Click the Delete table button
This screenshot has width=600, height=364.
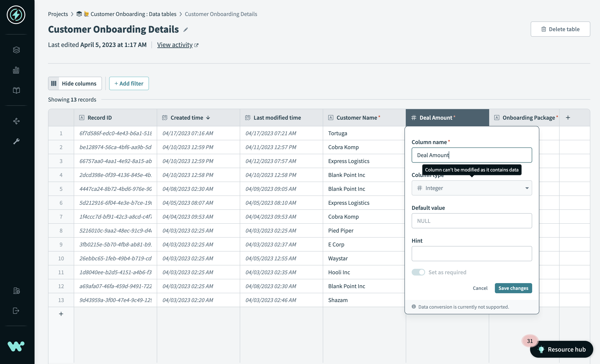(x=560, y=29)
